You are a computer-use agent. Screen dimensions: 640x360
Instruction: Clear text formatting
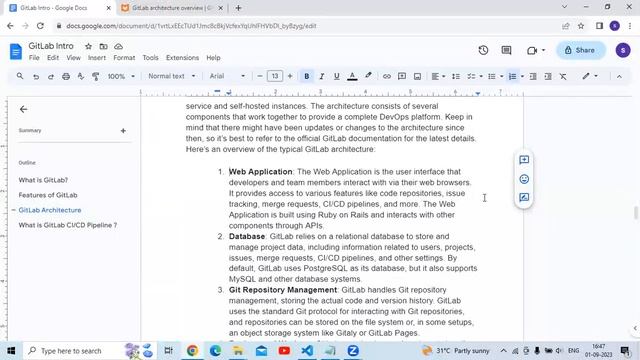coord(563,76)
